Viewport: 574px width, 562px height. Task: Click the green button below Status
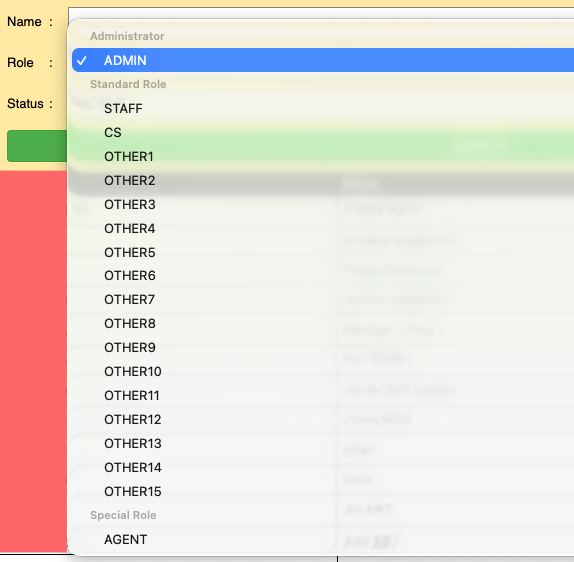click(x=37, y=146)
